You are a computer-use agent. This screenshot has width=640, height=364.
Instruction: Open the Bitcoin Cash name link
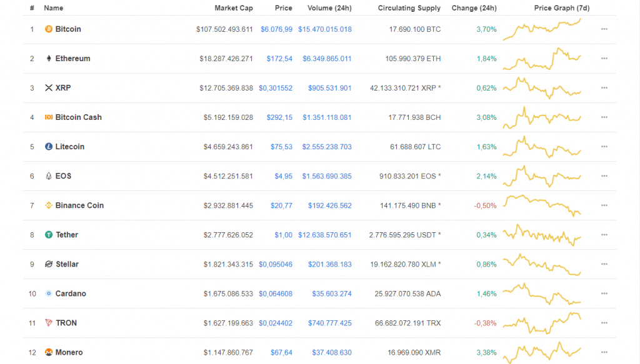78,117
